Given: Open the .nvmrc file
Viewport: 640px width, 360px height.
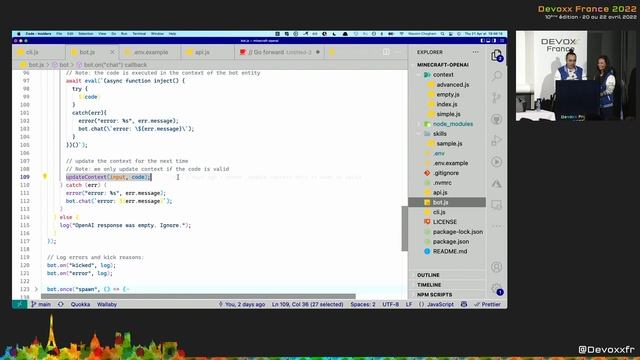Looking at the screenshot, I should click(442, 182).
